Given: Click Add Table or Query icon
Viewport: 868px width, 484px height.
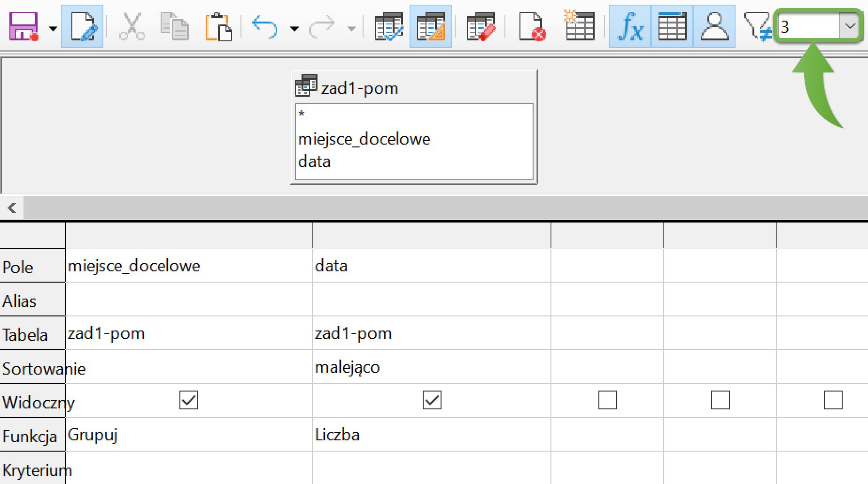Looking at the screenshot, I should (x=579, y=27).
